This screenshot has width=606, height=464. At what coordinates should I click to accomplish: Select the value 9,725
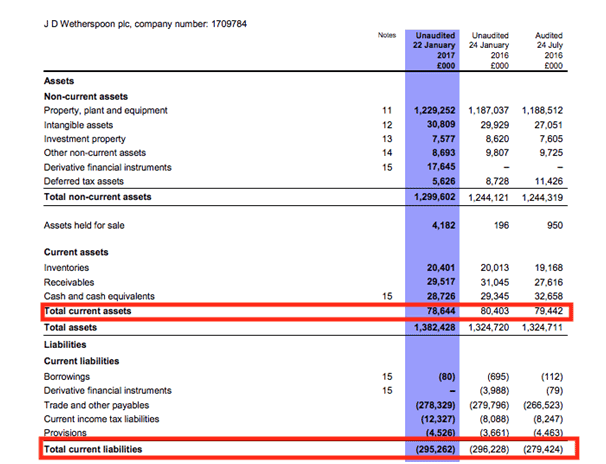pos(551,153)
